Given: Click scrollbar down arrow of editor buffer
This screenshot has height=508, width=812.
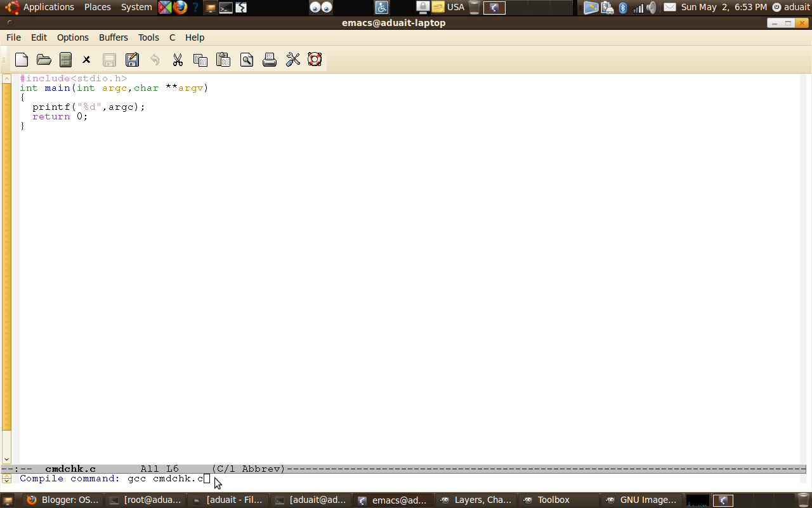Looking at the screenshot, I should point(6,459).
